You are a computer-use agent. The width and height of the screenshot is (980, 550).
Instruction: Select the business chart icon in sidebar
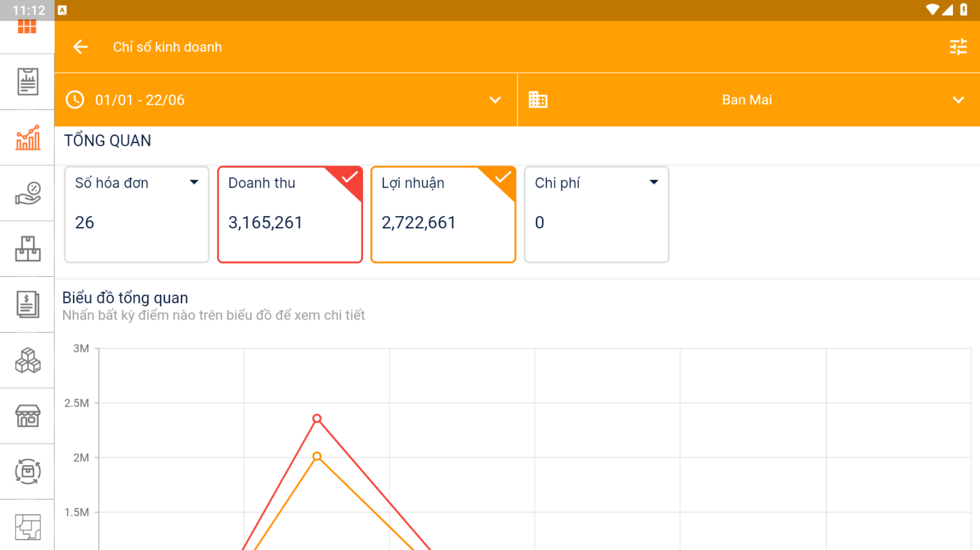pos(27,138)
